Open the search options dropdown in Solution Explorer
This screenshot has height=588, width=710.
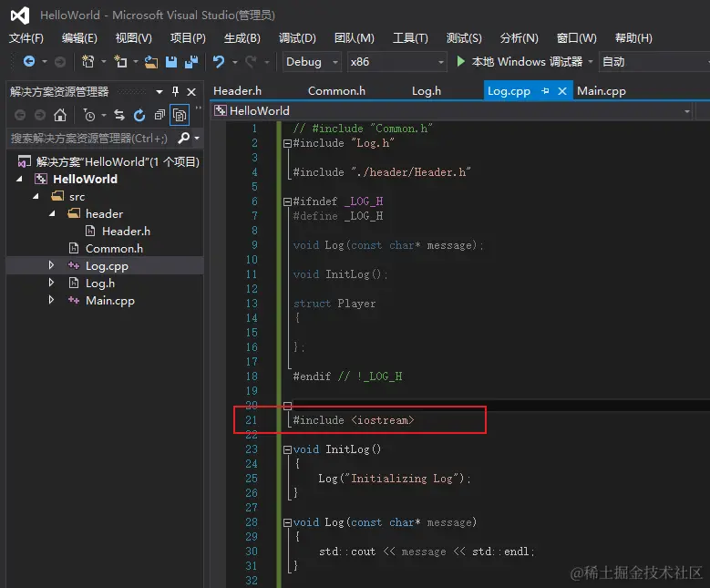[x=197, y=138]
